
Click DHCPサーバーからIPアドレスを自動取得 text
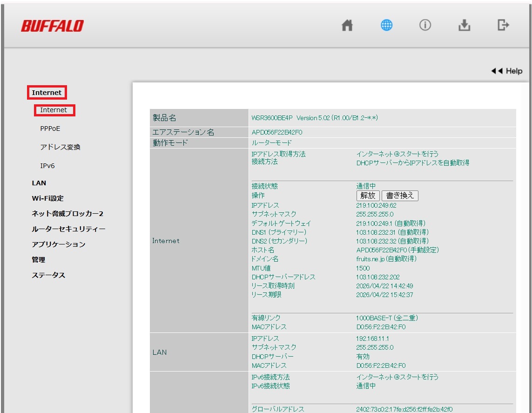(x=413, y=163)
